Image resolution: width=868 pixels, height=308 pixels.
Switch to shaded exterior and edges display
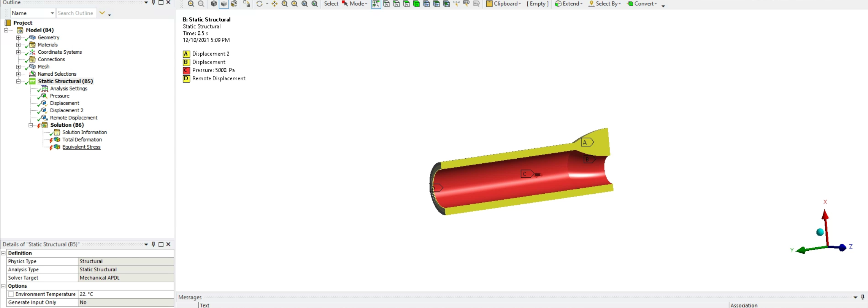click(213, 4)
